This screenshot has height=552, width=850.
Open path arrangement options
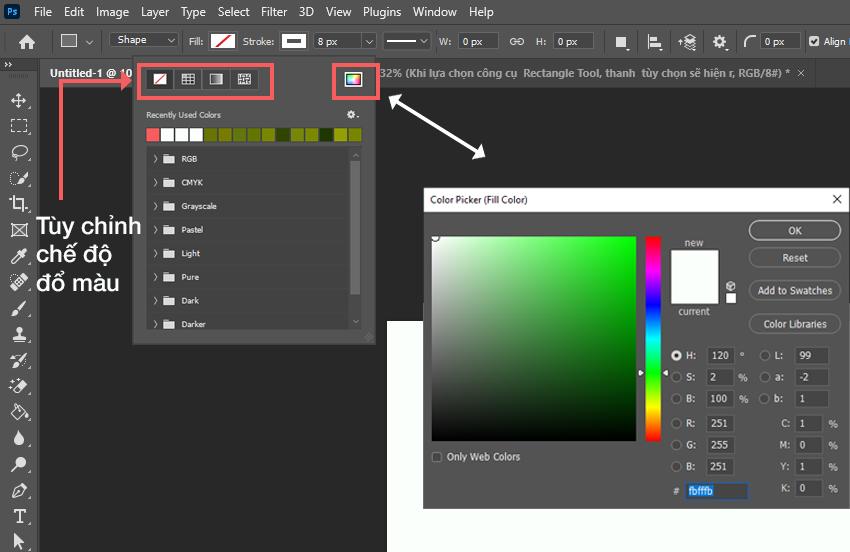(x=687, y=42)
